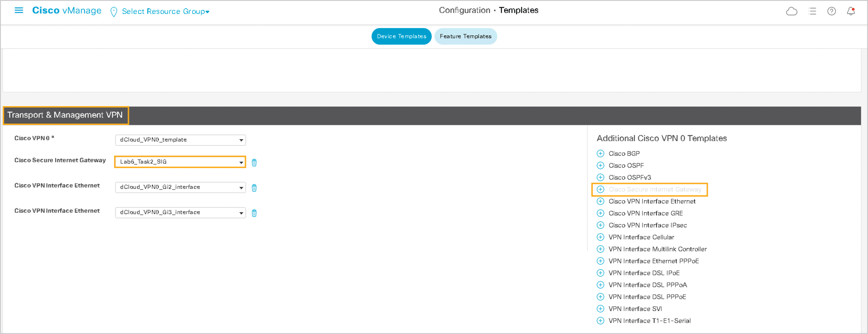
Task: Open the dCloud_VPN0_Gi3_interface dropdown
Action: click(x=180, y=212)
